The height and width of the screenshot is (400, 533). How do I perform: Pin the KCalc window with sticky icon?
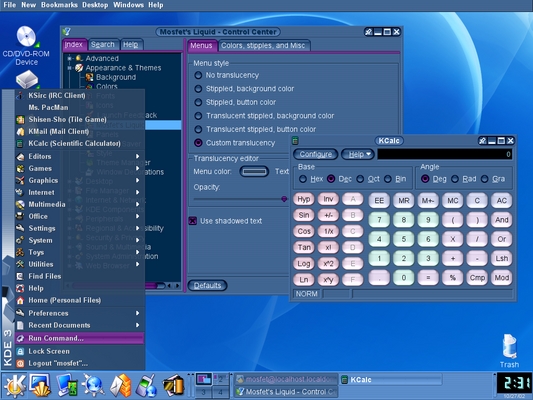point(482,141)
